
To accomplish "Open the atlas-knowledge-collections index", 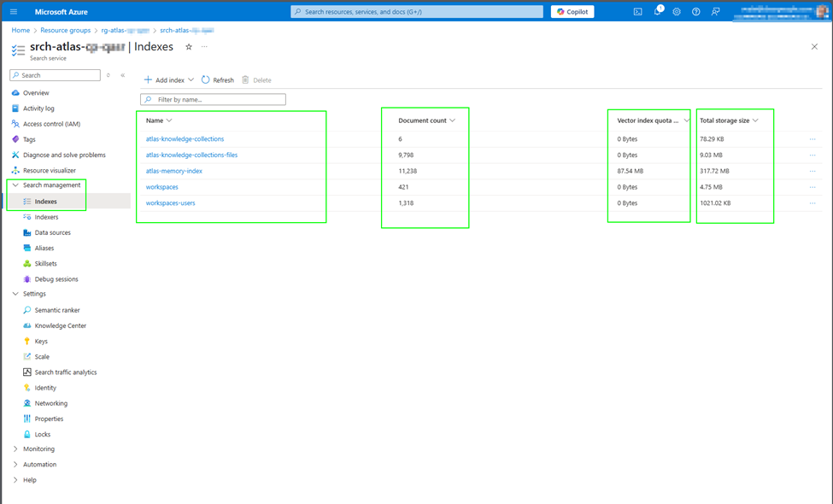I will (185, 139).
